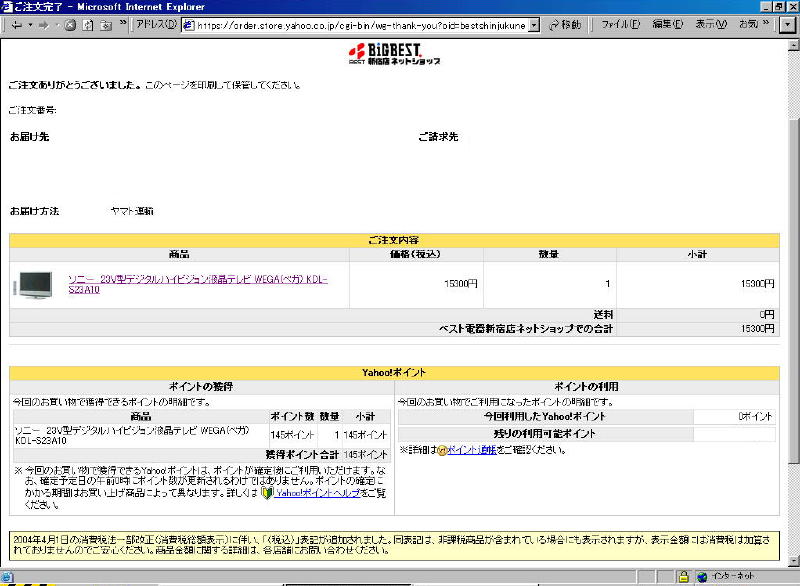Expand the Back button history dropdown arrow

(x=31, y=25)
